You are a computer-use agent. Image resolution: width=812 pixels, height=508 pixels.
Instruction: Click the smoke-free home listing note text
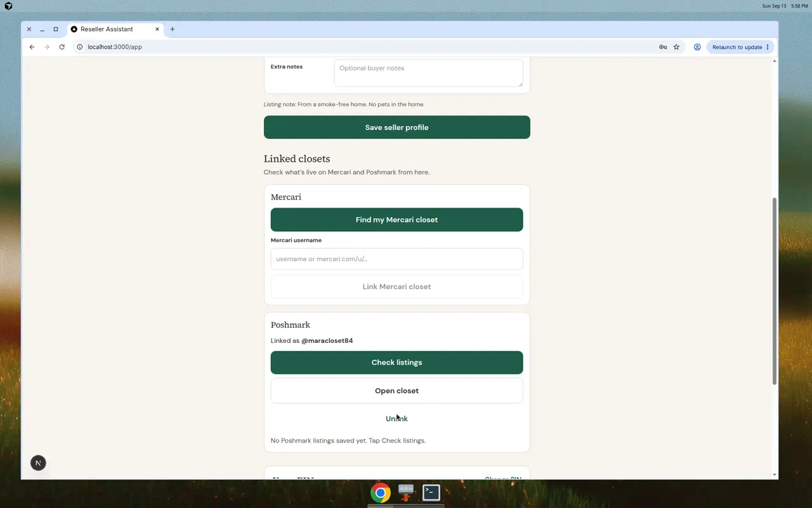pos(344,104)
